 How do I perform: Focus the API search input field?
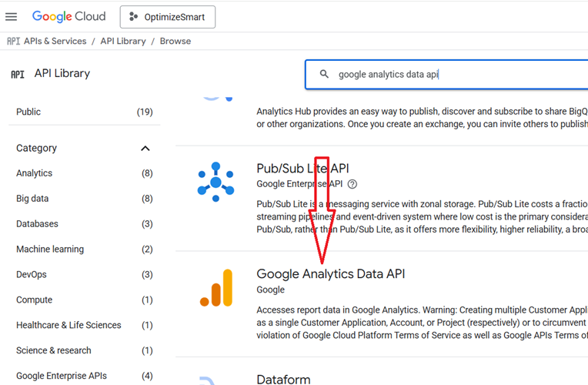446,74
